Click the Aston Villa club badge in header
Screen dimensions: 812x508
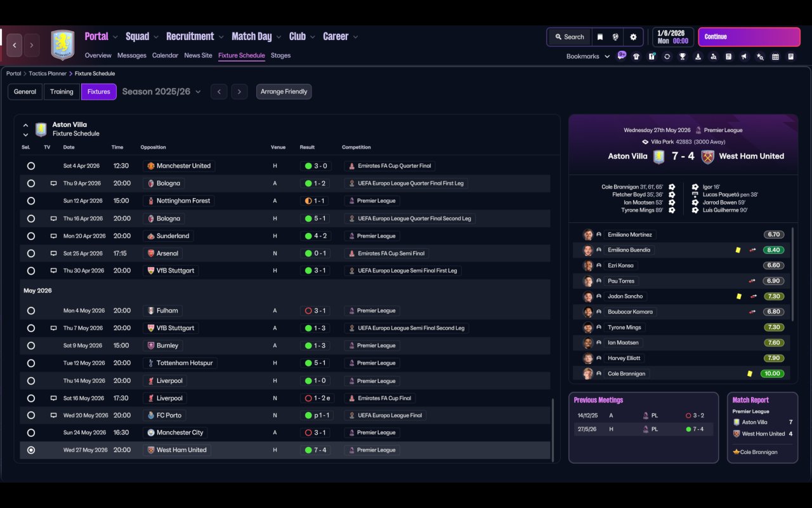coord(63,45)
